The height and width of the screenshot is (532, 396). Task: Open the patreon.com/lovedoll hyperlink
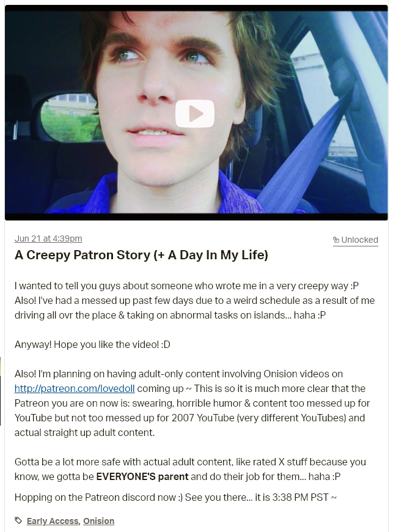click(75, 388)
